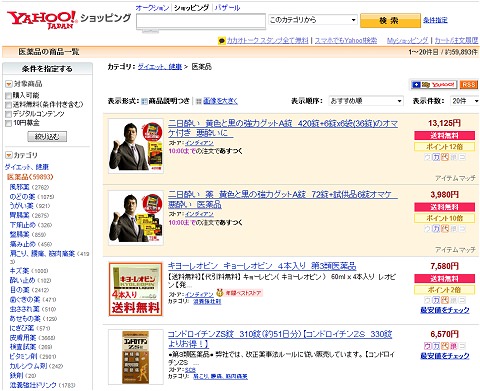Open the search category dropdown
This screenshot has width=480, height=391.
[x=313, y=20]
